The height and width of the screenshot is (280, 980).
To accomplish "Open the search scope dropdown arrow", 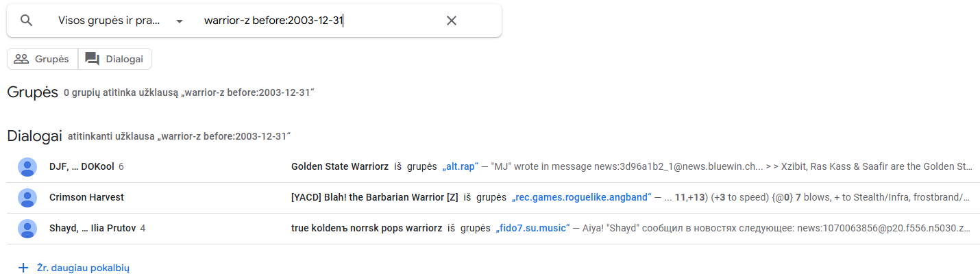I will click(x=180, y=21).
